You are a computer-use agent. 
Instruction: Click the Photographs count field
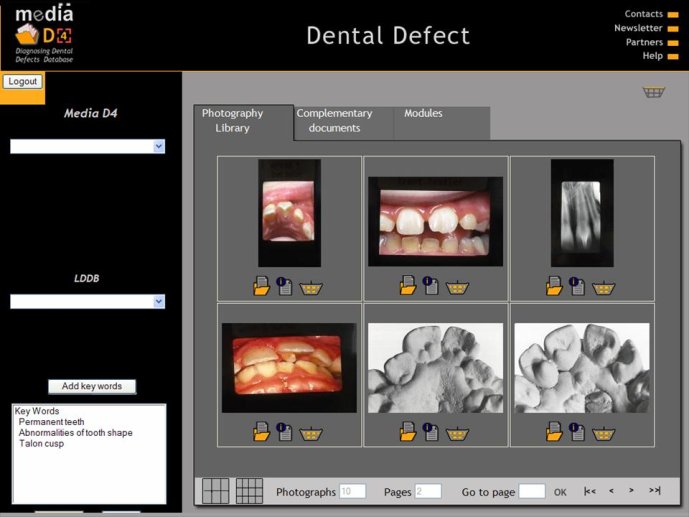(352, 491)
